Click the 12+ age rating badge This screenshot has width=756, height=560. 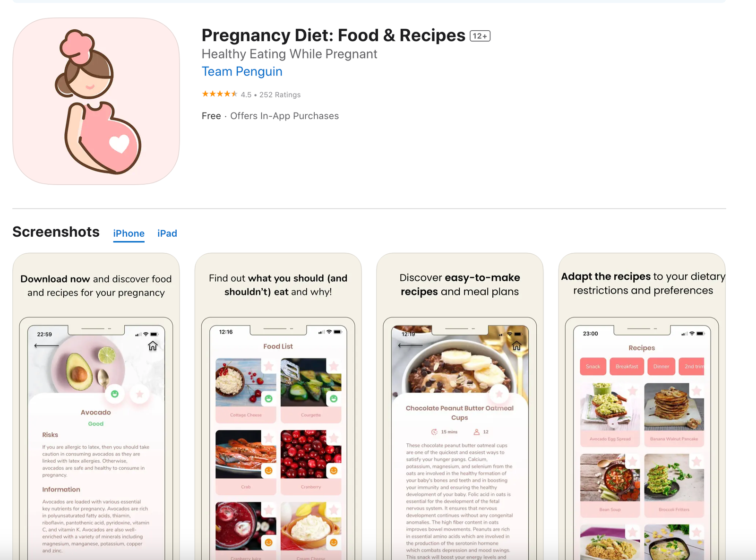click(480, 36)
